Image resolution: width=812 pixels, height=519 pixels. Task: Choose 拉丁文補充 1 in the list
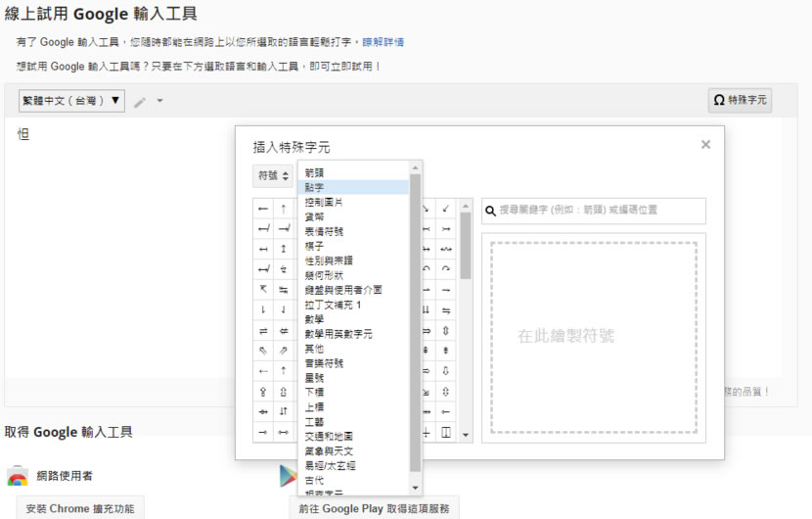[x=353, y=305]
